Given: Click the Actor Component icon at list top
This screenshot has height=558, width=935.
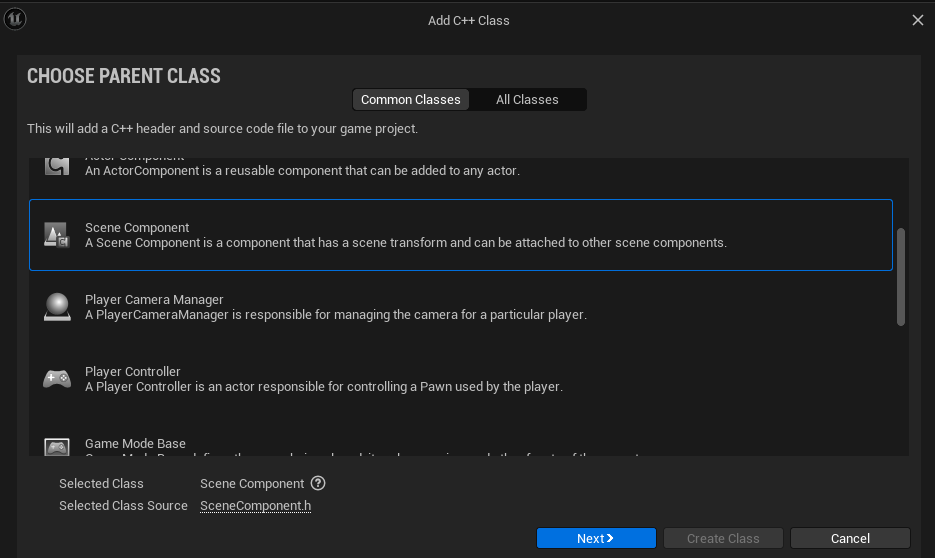Looking at the screenshot, I should point(57,166).
